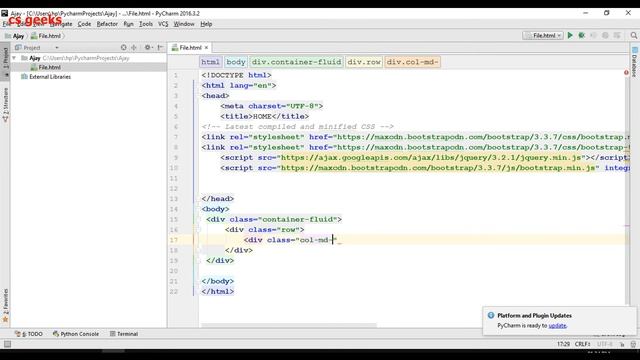Click the Platform and Plugin Updates title
This screenshot has width=640, height=360.
[x=534, y=316]
